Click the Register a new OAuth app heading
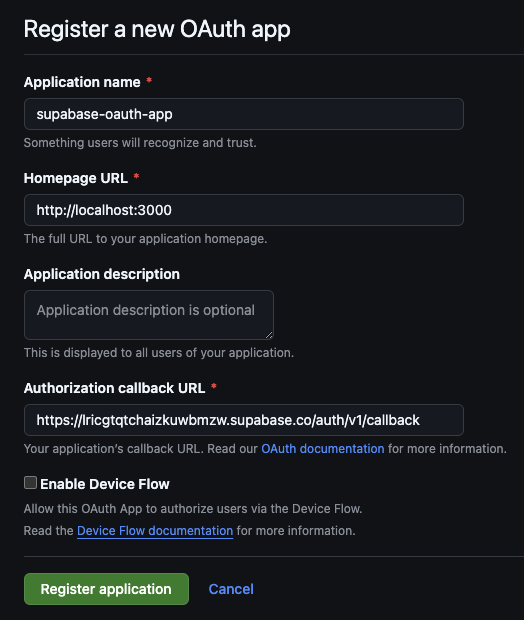524x620 pixels. (157, 29)
